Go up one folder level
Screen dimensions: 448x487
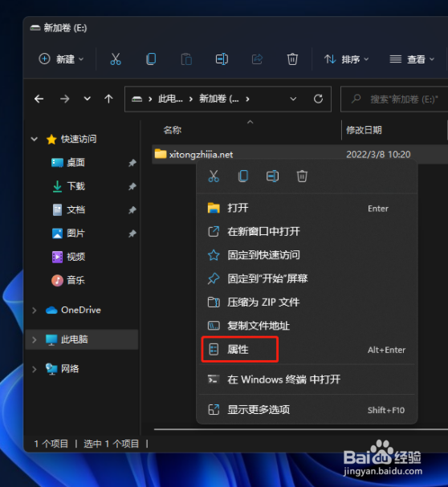(x=108, y=99)
